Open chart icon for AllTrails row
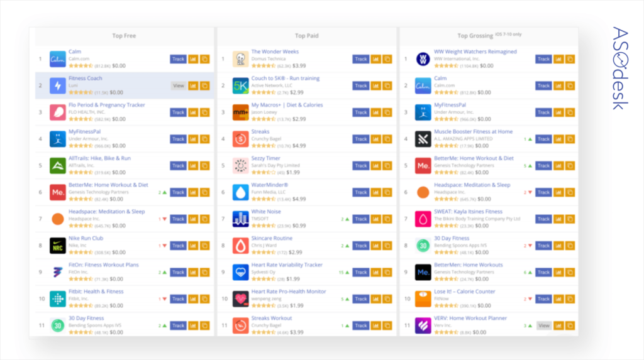This screenshot has width=644, height=360. click(x=193, y=166)
